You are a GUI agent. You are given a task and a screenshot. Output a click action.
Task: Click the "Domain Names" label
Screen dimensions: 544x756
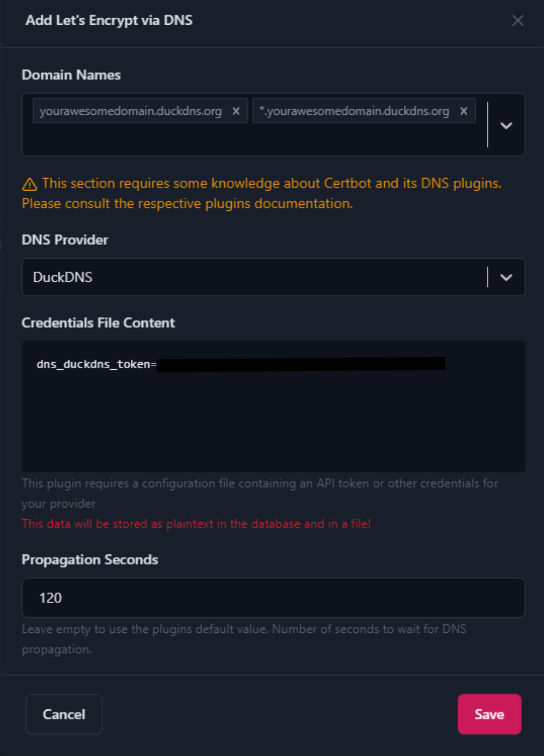(71, 75)
